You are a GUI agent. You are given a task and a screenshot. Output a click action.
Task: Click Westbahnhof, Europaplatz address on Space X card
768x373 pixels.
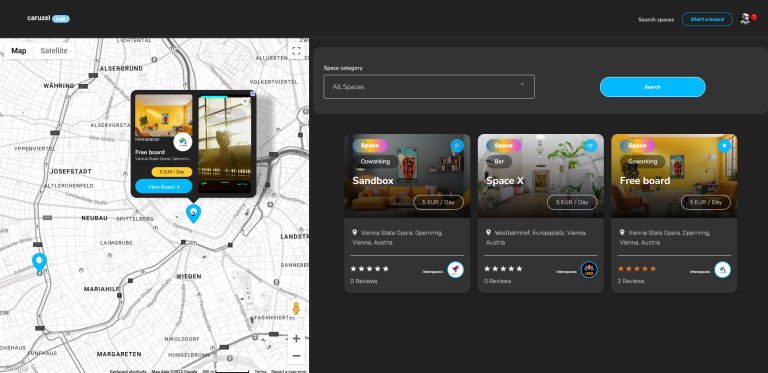(x=536, y=237)
